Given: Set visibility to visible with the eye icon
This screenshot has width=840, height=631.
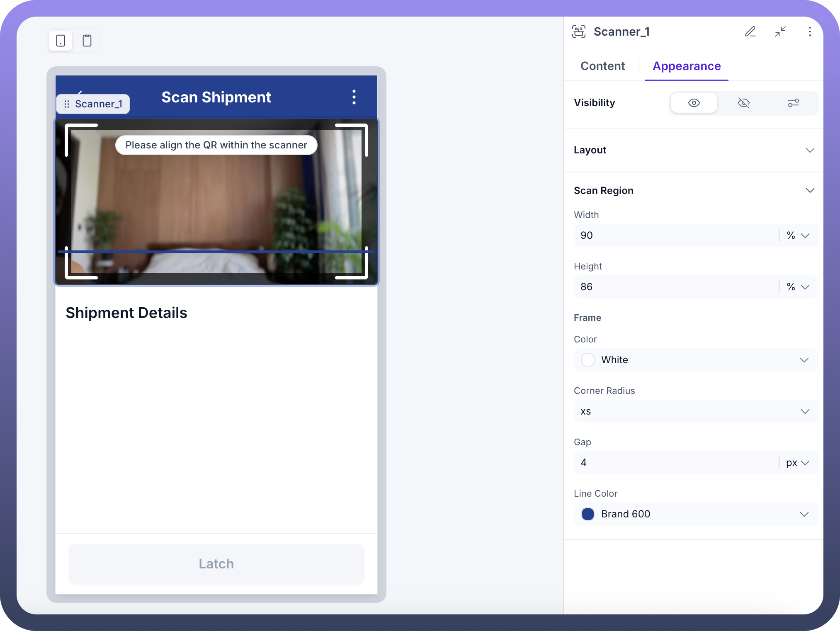Looking at the screenshot, I should pos(694,103).
